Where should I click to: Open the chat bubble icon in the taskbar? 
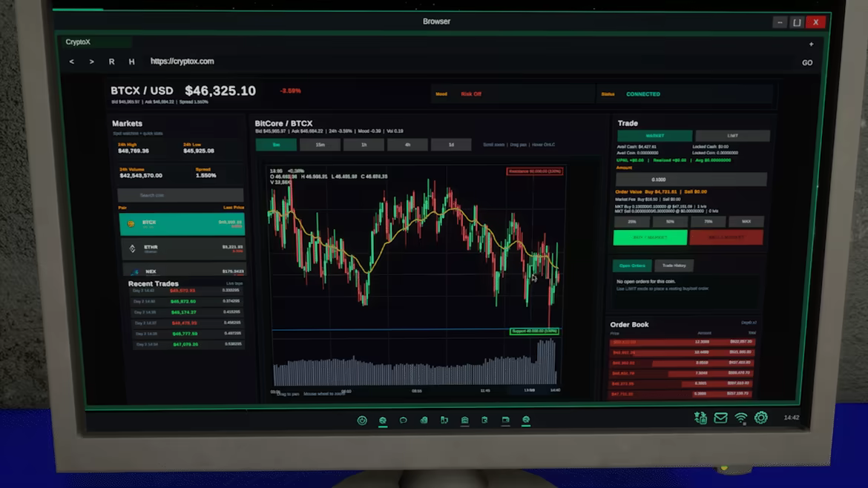click(403, 421)
